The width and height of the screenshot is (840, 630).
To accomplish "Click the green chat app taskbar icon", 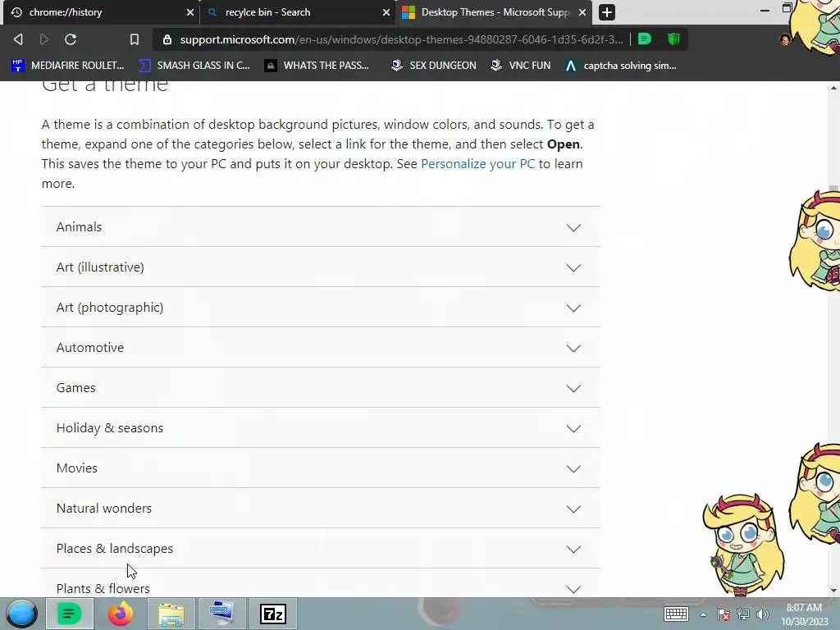I will point(69,614).
